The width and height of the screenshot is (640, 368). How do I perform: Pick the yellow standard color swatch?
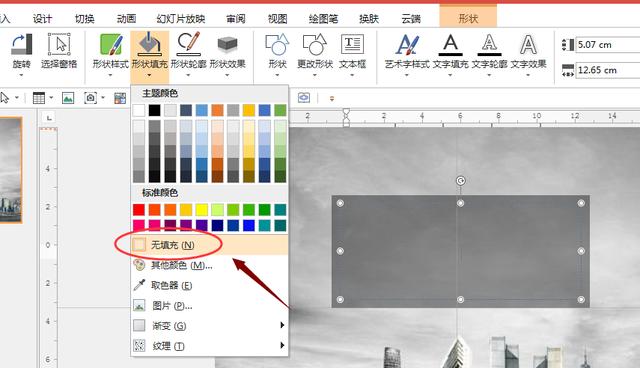click(x=202, y=210)
